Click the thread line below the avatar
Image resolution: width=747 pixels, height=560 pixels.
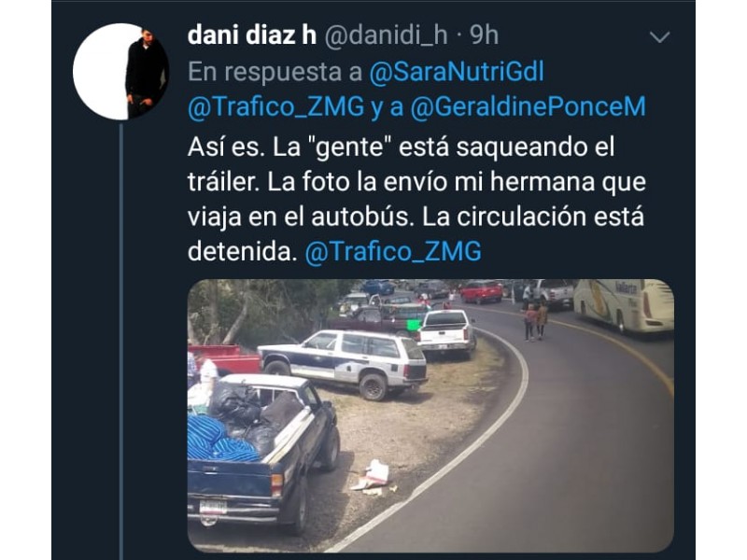(x=121, y=341)
